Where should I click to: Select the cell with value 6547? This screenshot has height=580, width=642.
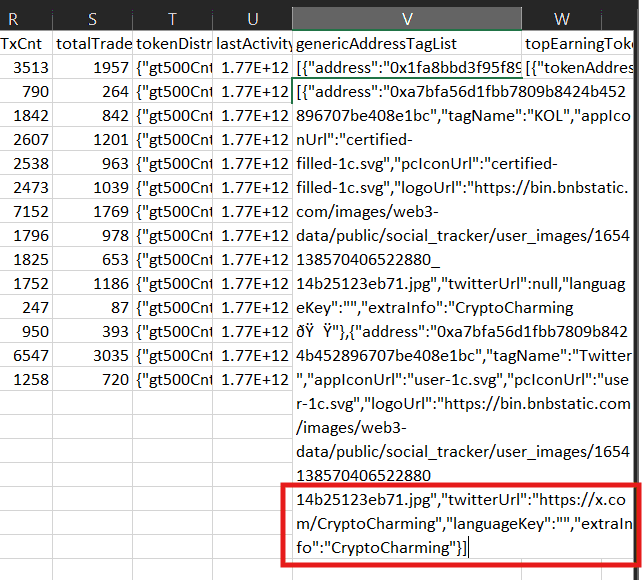point(26,355)
